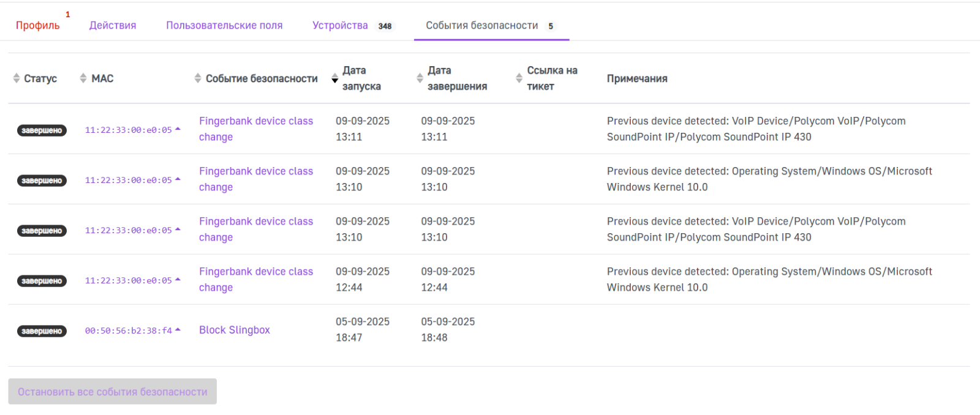The height and width of the screenshot is (415, 980).
Task: Sort by Событие безопасности column
Action: point(256,78)
